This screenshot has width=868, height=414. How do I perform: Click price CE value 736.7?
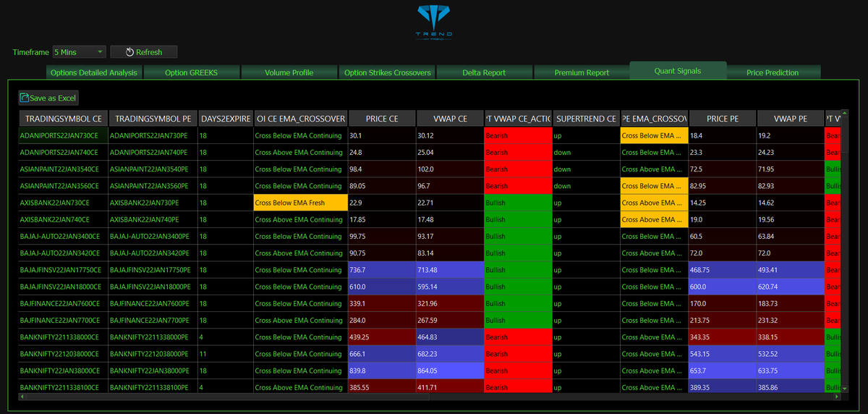pyautogui.click(x=381, y=270)
